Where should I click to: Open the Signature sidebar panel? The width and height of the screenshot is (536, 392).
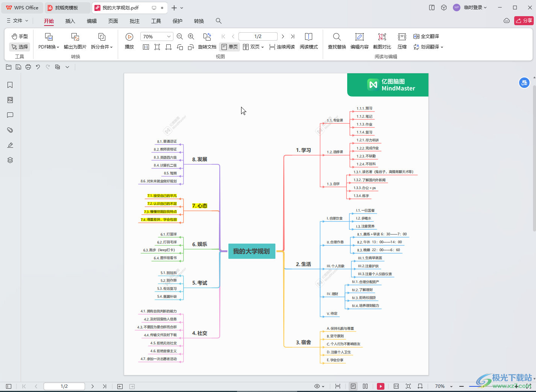pyautogui.click(x=10, y=145)
